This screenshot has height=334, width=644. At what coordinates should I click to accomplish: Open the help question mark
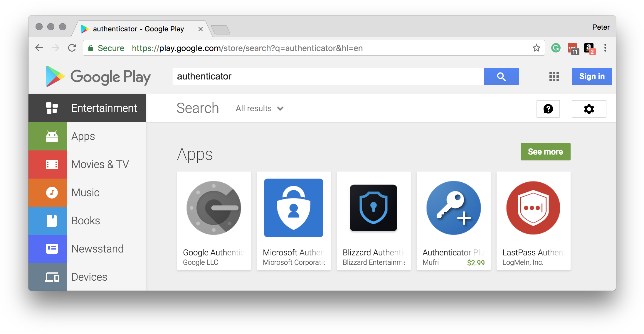(x=548, y=109)
